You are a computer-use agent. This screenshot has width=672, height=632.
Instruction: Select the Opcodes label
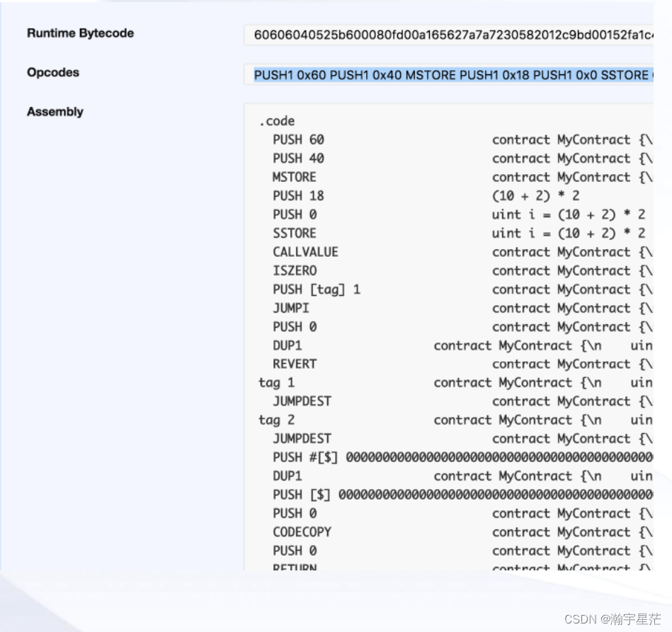point(53,72)
